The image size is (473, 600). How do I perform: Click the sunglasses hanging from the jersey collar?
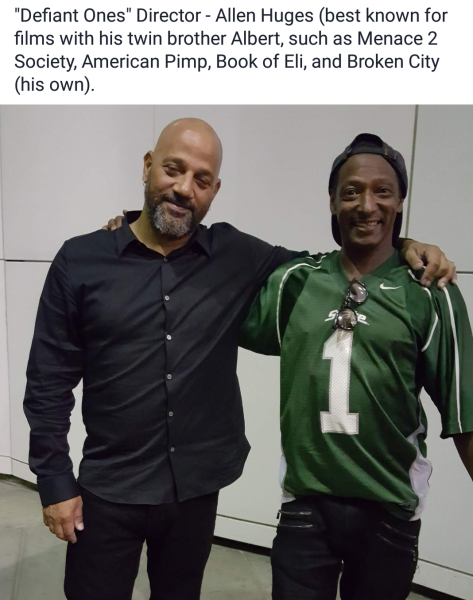(x=352, y=305)
